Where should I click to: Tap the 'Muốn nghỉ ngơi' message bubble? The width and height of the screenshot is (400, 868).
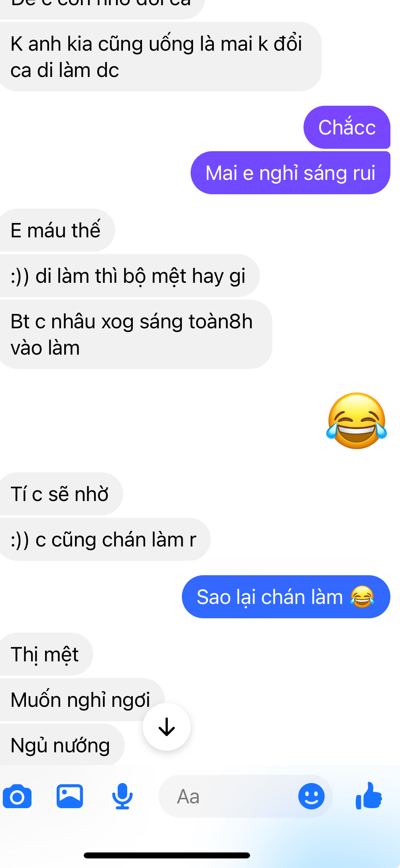(x=81, y=700)
